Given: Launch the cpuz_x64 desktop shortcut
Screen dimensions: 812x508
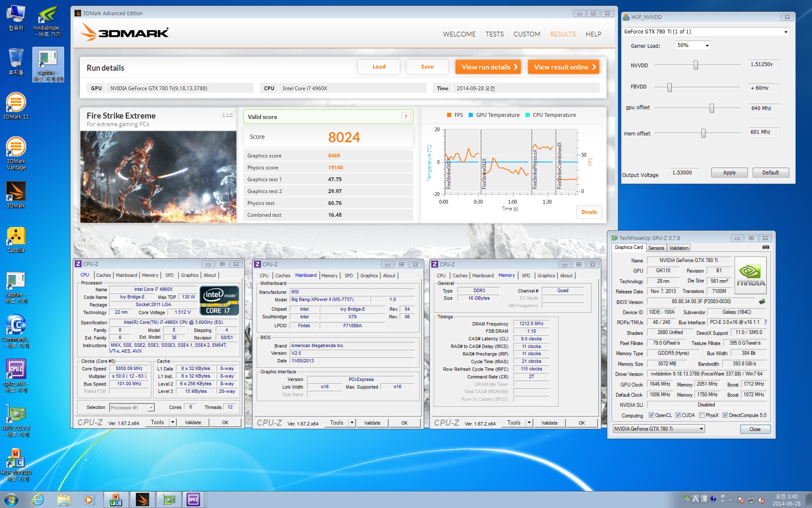Looking at the screenshot, I should 16,376.
